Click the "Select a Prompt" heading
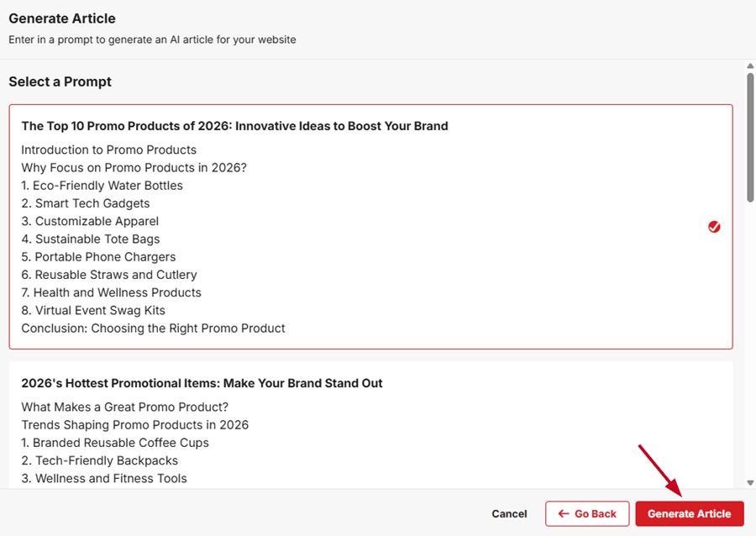 pos(60,81)
